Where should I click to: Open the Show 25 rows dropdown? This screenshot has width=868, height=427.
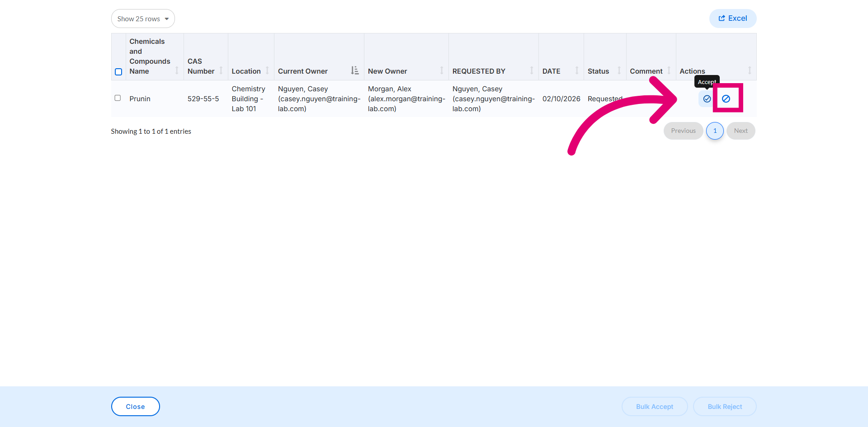coord(143,19)
